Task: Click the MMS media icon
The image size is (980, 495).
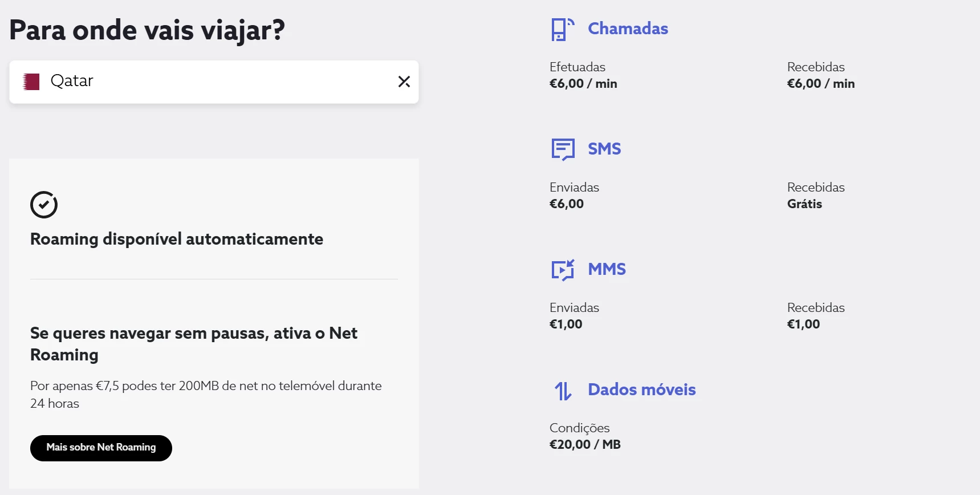Action: coord(563,270)
